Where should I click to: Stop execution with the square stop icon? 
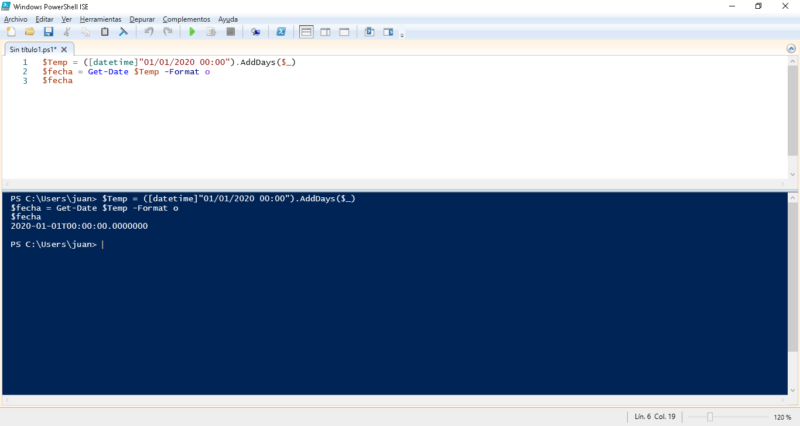pyautogui.click(x=230, y=32)
